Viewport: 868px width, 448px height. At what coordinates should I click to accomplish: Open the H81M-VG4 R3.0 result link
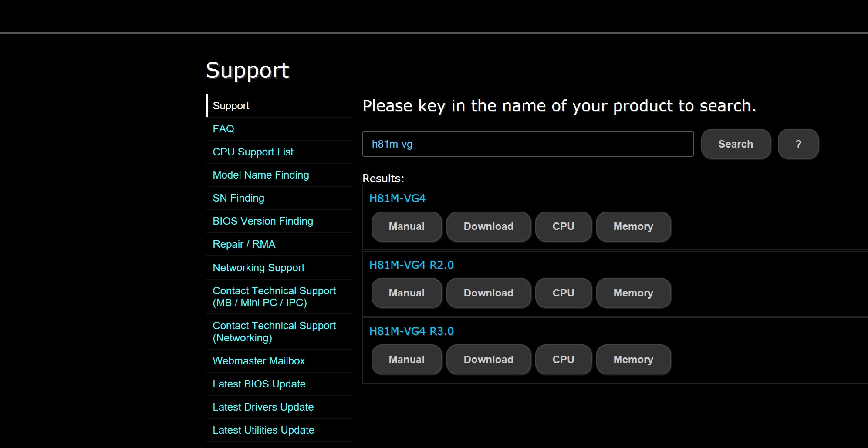(x=412, y=331)
